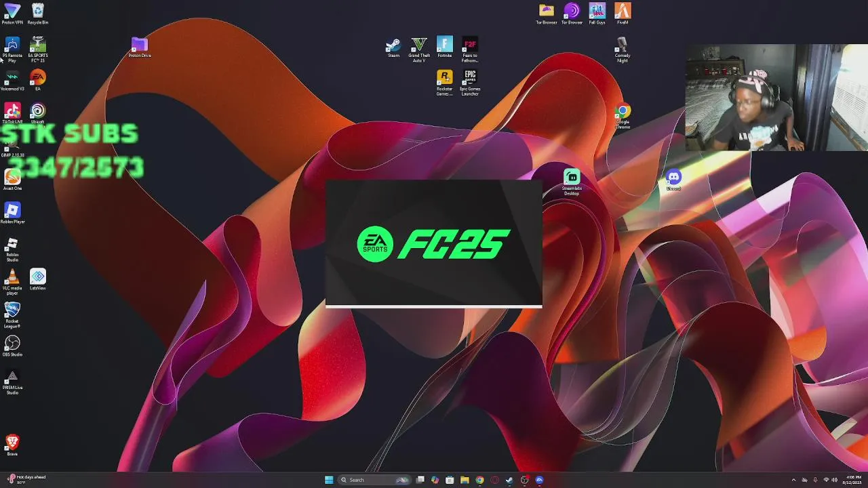Switch to Chrome on the taskbar
The height and width of the screenshot is (488, 868).
479,480
